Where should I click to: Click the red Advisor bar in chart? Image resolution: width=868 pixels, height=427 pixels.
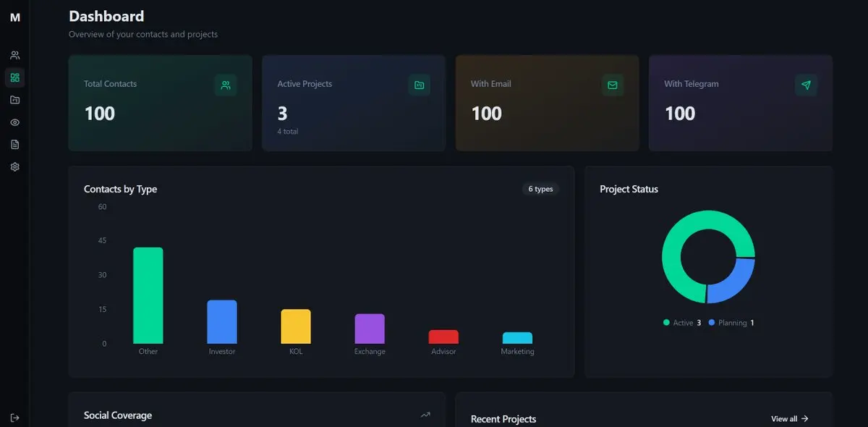pyautogui.click(x=443, y=337)
